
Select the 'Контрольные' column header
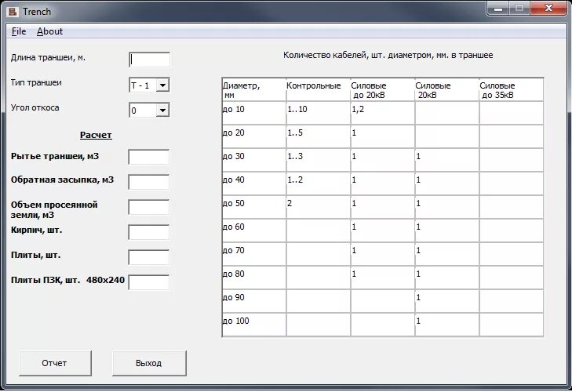(318, 89)
